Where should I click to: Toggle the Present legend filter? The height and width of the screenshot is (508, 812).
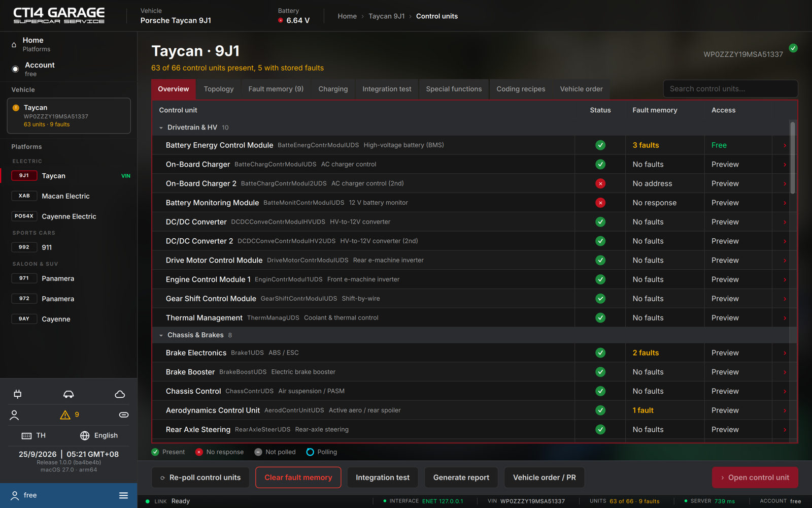coord(168,452)
